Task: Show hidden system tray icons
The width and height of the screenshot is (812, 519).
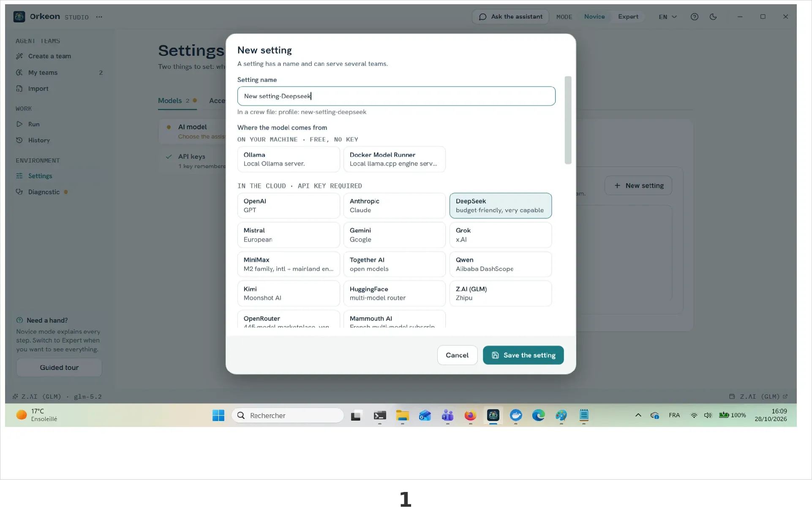Action: coord(638,416)
